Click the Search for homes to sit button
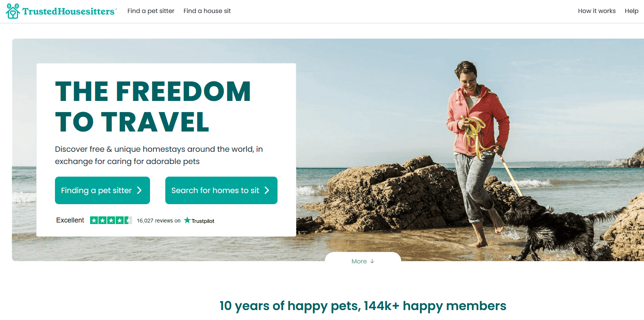 (221, 190)
